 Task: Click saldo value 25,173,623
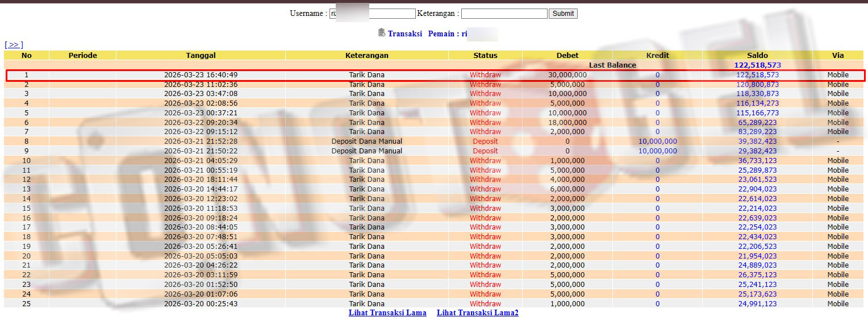(757, 294)
